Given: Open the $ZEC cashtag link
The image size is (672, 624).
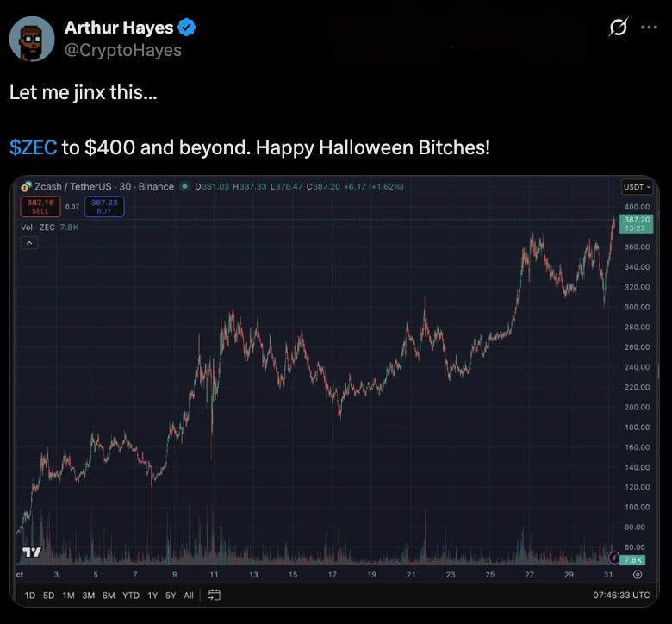Looking at the screenshot, I should click(x=33, y=147).
